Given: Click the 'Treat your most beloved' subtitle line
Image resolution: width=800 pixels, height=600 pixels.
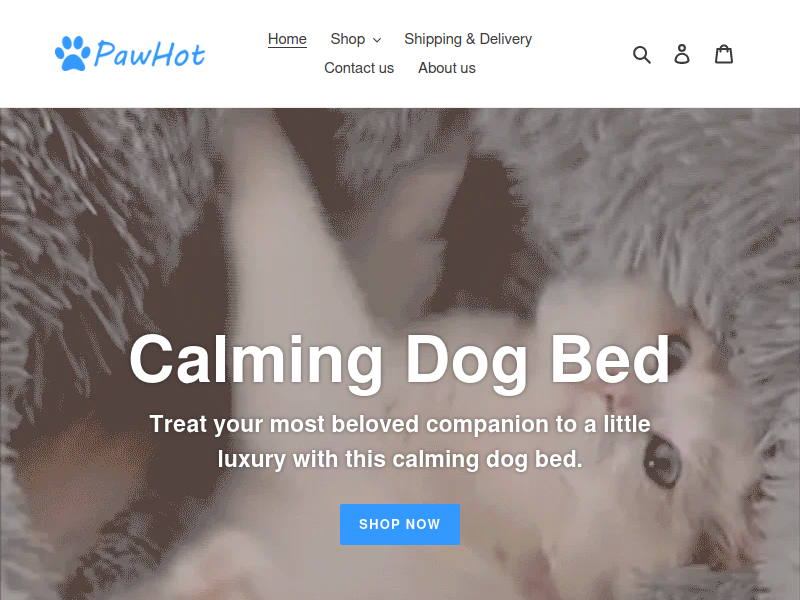Looking at the screenshot, I should coord(400,424).
